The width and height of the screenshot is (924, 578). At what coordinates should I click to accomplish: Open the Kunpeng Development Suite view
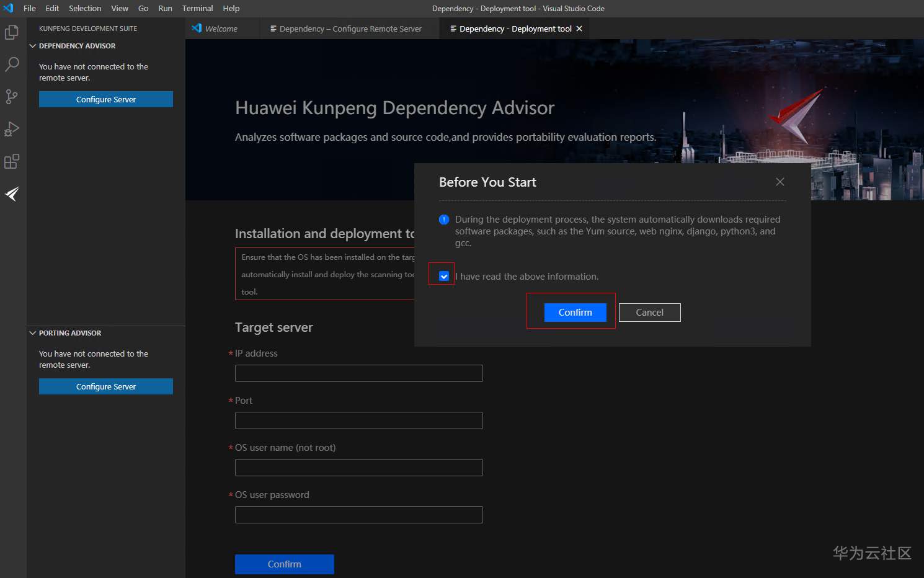(x=12, y=194)
